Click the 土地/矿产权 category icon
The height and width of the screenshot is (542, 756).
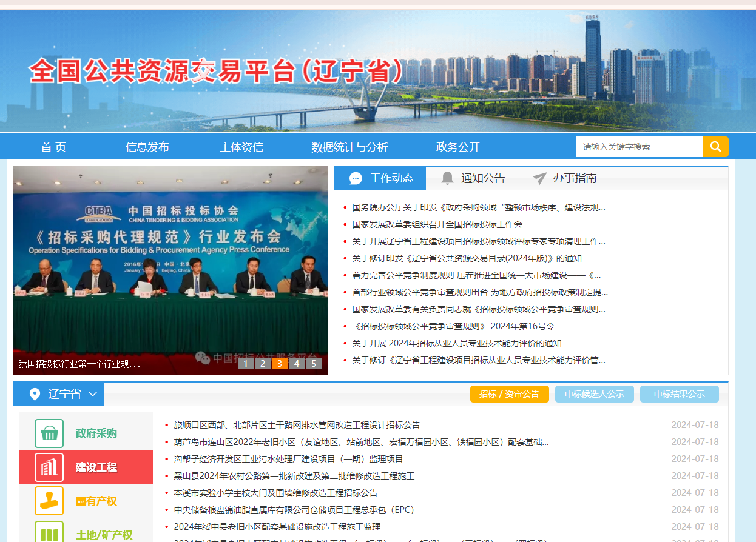(x=49, y=532)
